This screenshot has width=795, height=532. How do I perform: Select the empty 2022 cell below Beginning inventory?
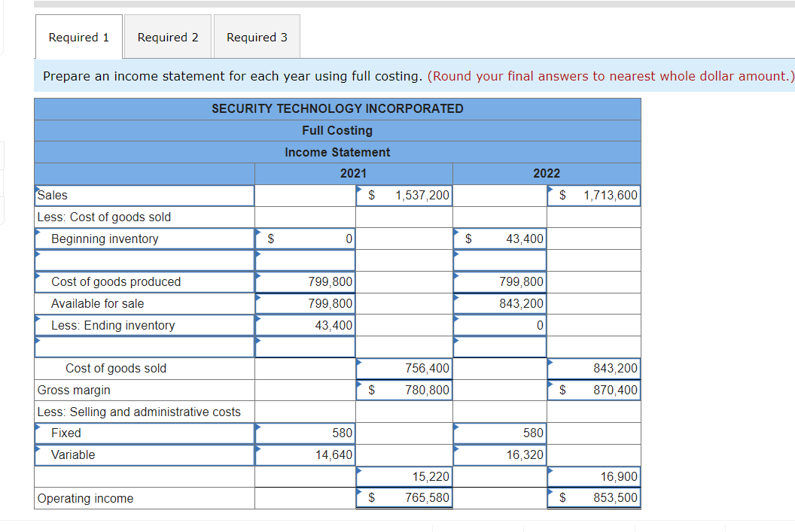500,260
